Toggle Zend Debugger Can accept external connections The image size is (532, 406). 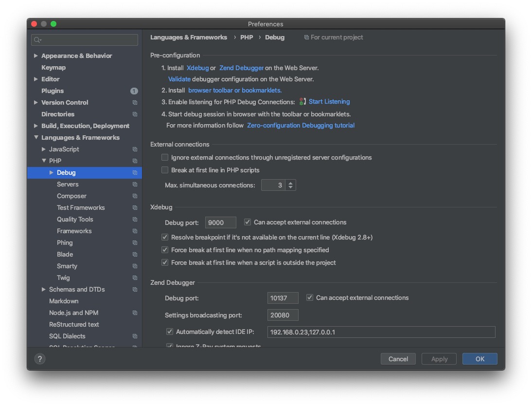click(310, 297)
